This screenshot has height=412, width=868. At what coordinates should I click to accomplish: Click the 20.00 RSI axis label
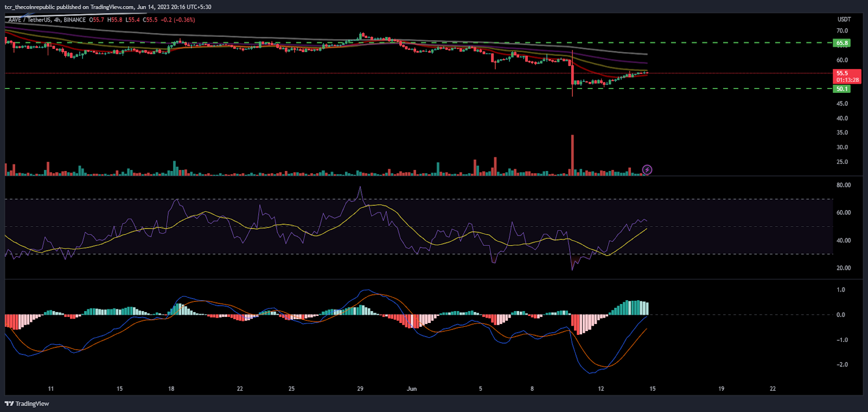(844, 268)
